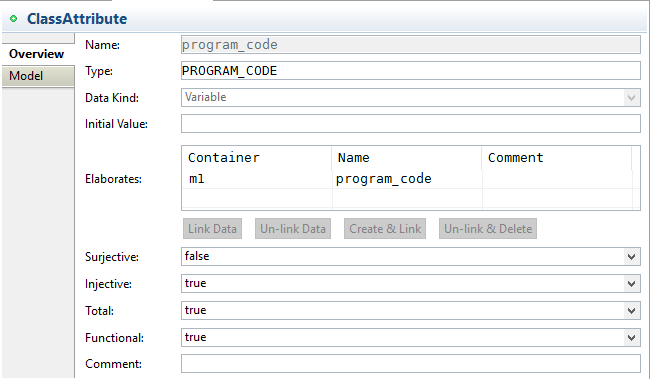Click the Un-link & Delete button
This screenshot has height=379, width=650.
(488, 229)
